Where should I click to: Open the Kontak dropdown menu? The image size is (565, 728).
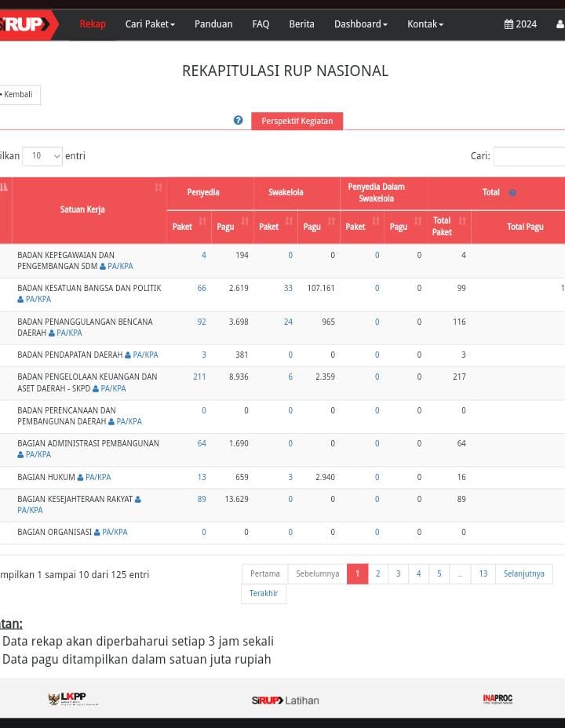click(425, 24)
